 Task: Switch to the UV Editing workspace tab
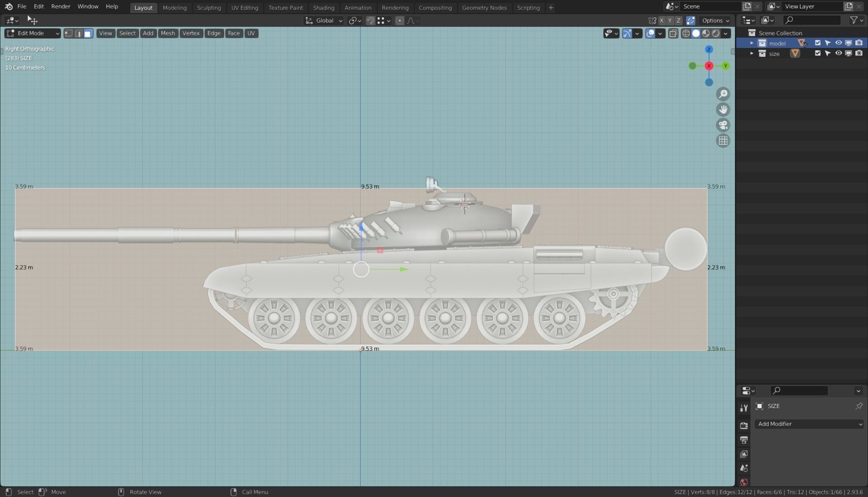[x=245, y=8]
